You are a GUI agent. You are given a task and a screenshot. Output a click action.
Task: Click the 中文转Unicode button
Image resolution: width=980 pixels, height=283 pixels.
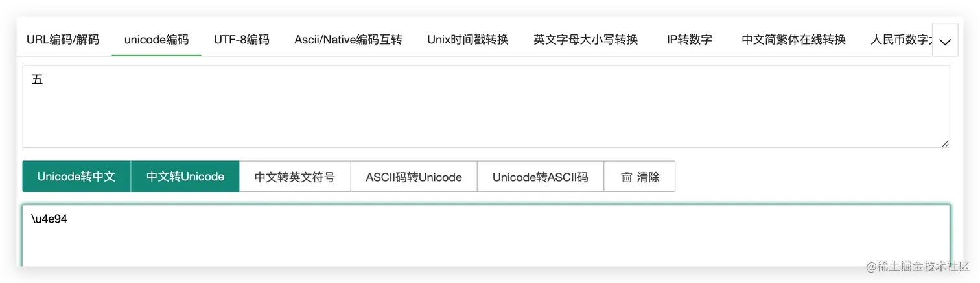coord(185,177)
